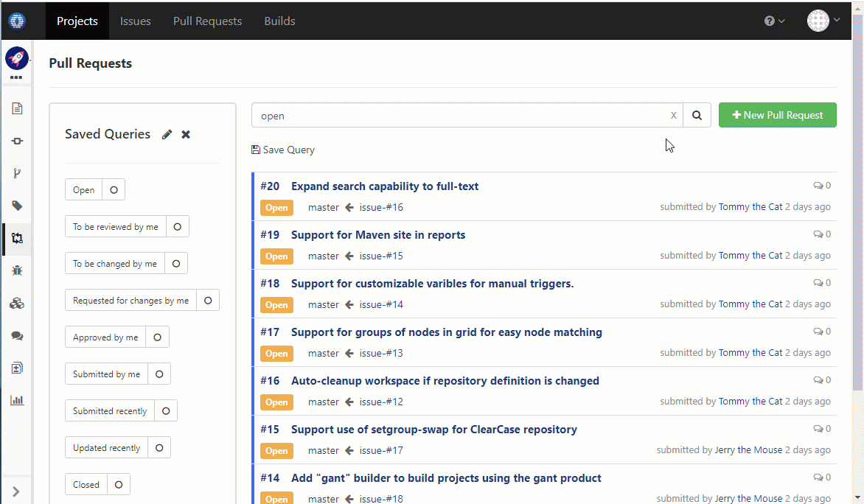Open the Code Comments speech bubble icon
The height and width of the screenshot is (504, 864).
click(17, 335)
